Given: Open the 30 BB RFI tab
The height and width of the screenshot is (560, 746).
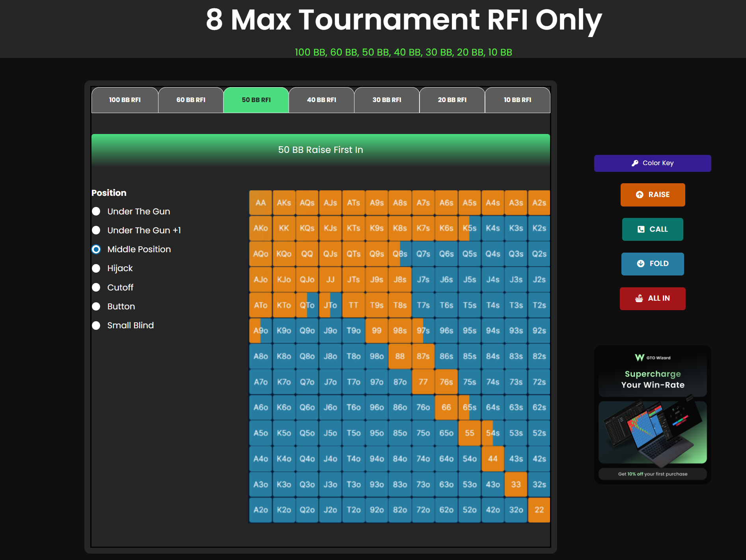Looking at the screenshot, I should (387, 100).
